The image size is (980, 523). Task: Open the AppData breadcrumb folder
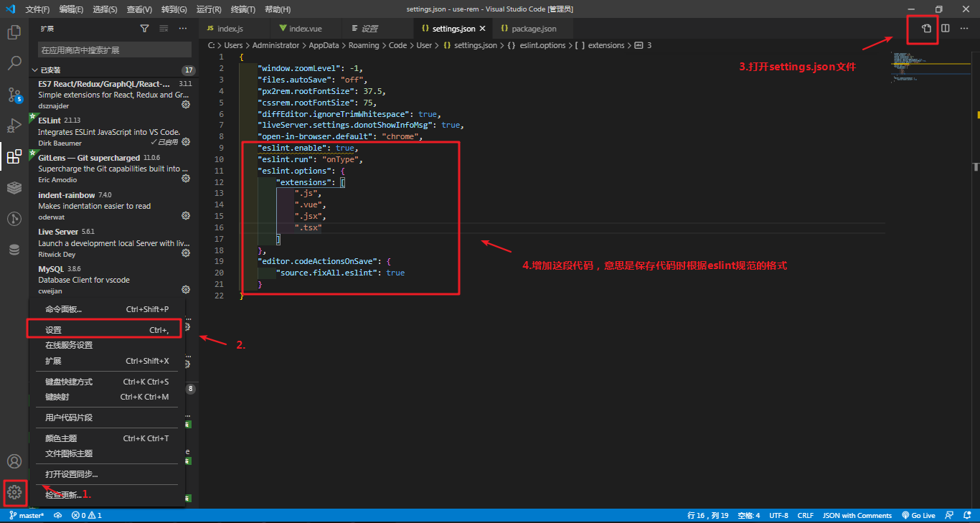click(324, 45)
